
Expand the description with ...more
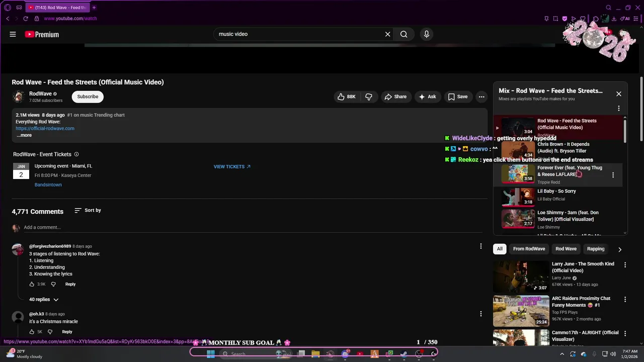click(x=24, y=135)
